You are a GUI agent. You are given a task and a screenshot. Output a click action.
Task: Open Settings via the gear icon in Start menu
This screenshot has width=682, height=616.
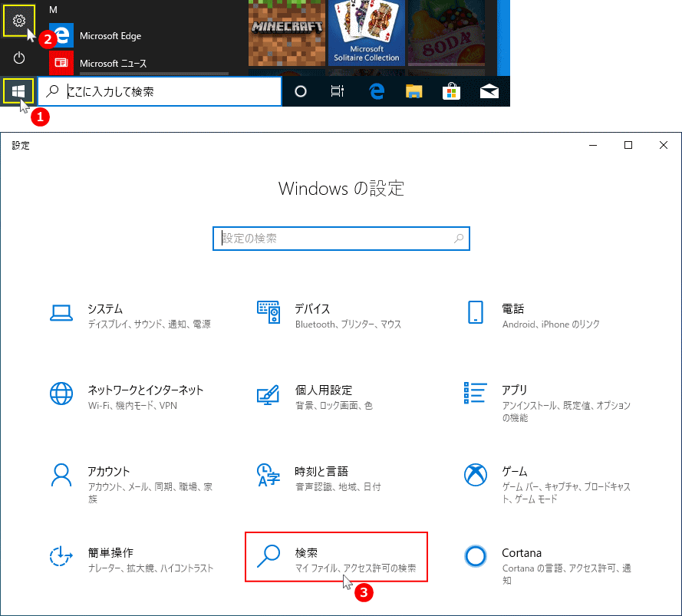pos(18,21)
